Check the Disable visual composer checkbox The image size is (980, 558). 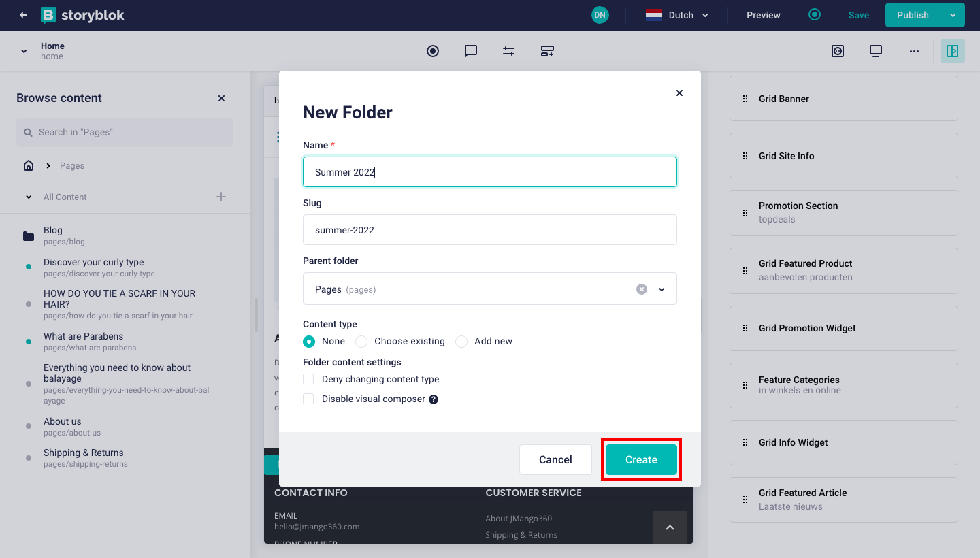[309, 399]
